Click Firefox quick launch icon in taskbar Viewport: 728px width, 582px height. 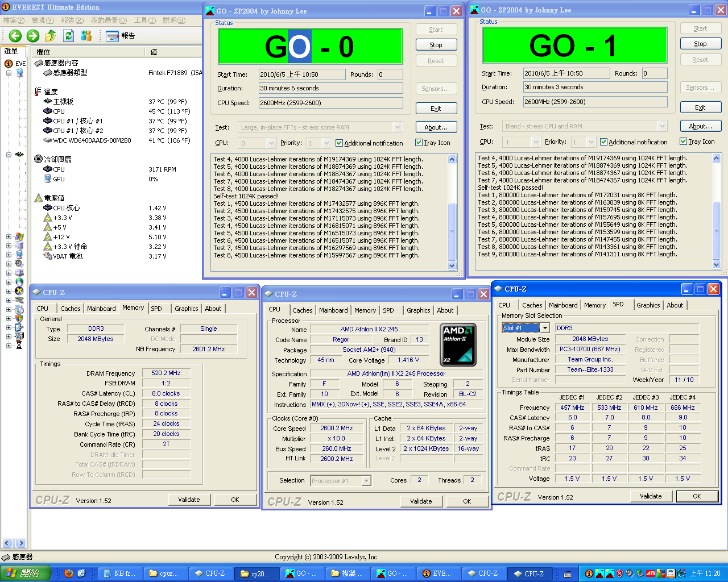click(69, 573)
